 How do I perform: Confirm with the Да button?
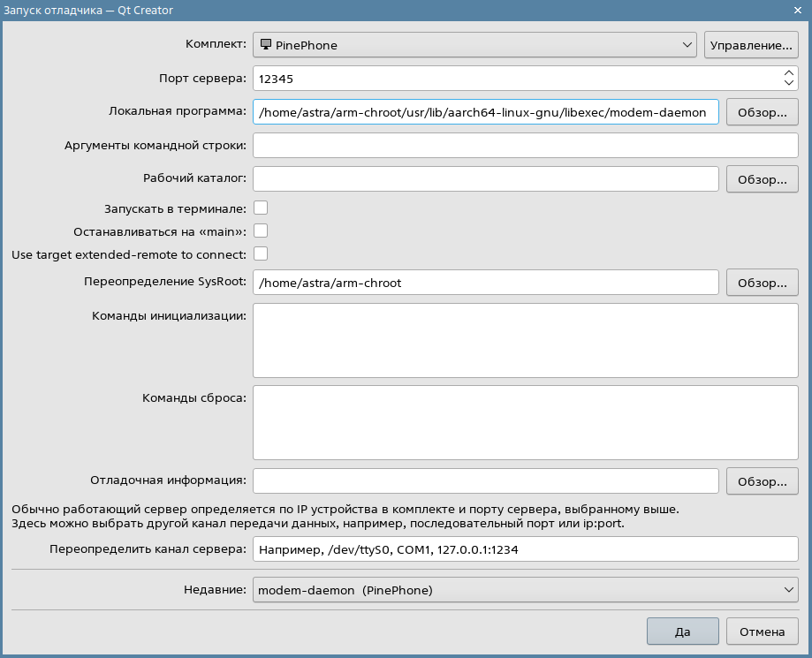(682, 632)
